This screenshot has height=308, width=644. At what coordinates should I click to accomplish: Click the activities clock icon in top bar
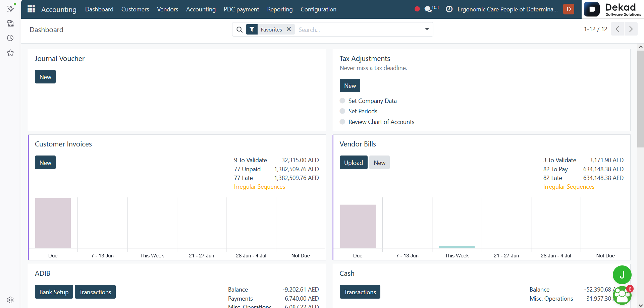tap(449, 9)
